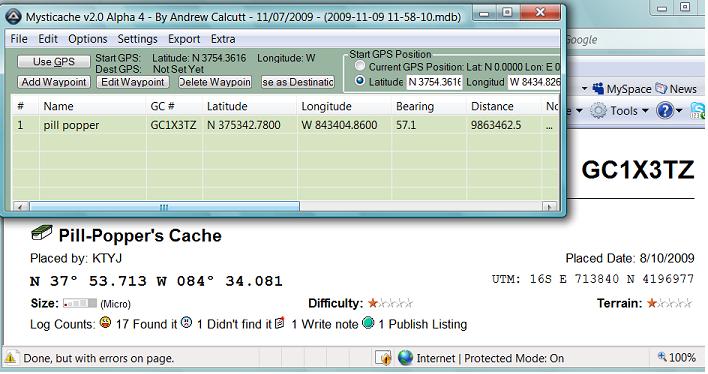This screenshot has width=708, height=374.
Task: Click the Use as Destination button
Action: [x=298, y=82]
